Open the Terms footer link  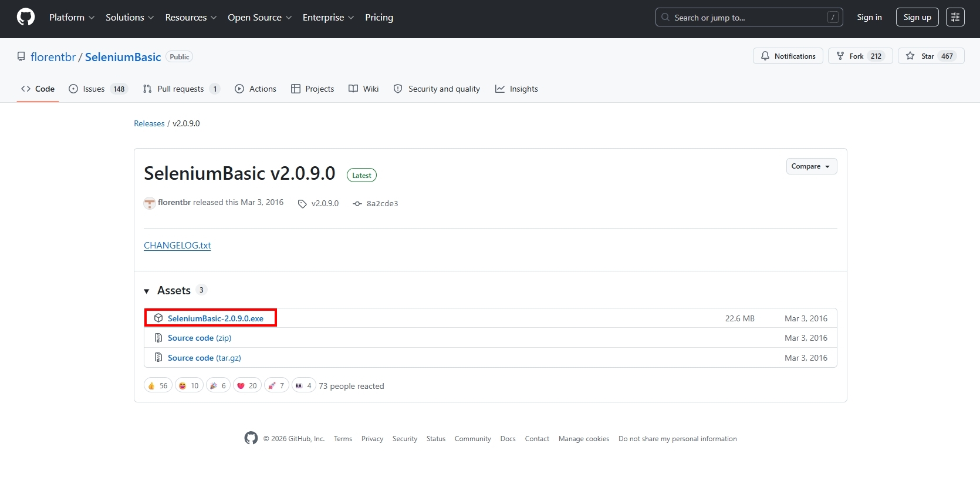(343, 439)
